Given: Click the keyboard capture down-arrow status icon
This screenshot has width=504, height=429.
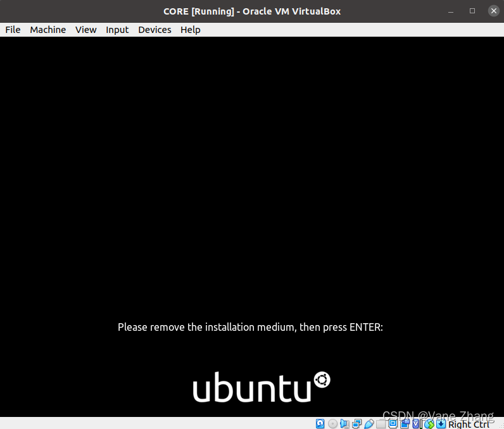Looking at the screenshot, I should pyautogui.click(x=441, y=424).
